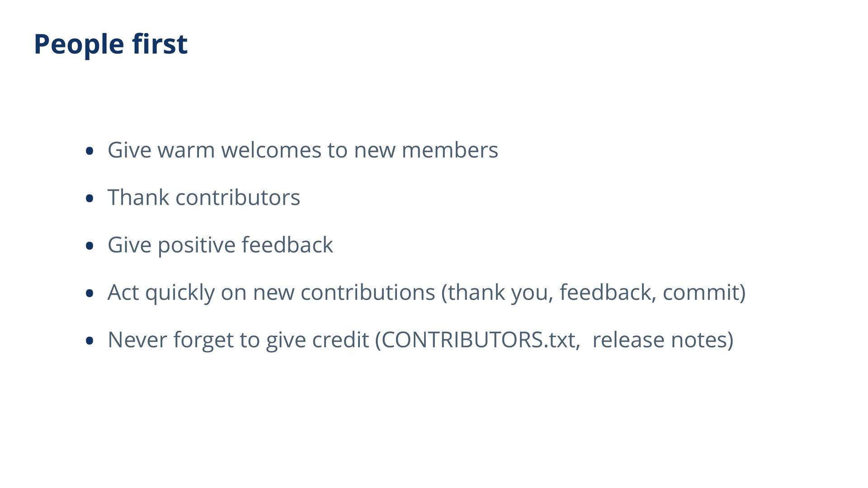Click "new contributions" in the fourth bullet
The width and height of the screenshot is (868, 488).
(344, 292)
